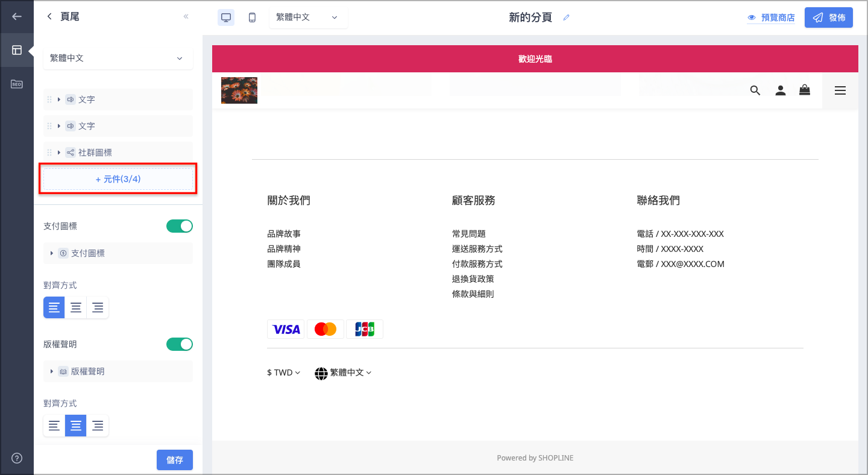Set payment icons alignment to right
This screenshot has width=868, height=475.
pyautogui.click(x=98, y=307)
